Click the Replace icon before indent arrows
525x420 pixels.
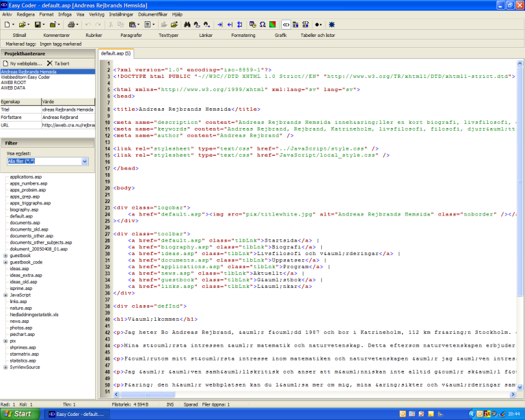[x=206, y=25]
